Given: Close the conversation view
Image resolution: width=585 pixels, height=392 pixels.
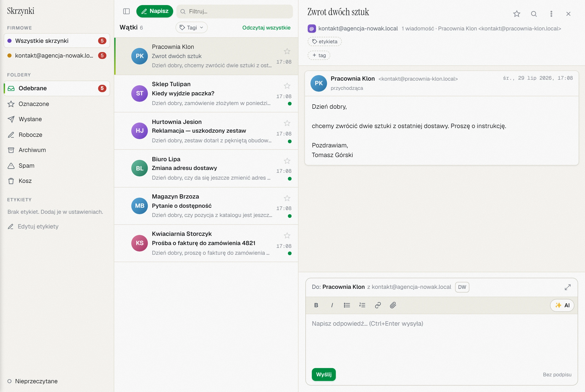Looking at the screenshot, I should pos(568,14).
